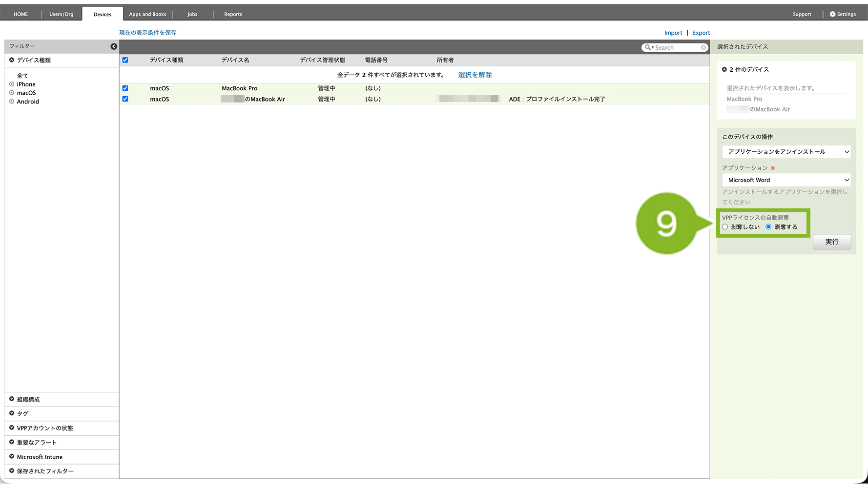
Task: Expand the Microsoft Intune filter section
Action: click(x=12, y=457)
